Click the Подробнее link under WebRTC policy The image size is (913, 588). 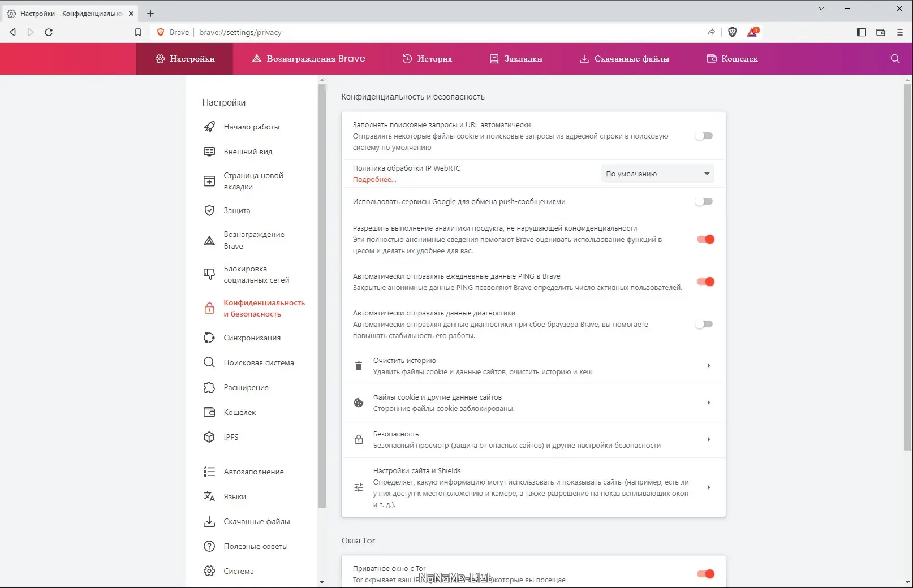pyautogui.click(x=374, y=179)
